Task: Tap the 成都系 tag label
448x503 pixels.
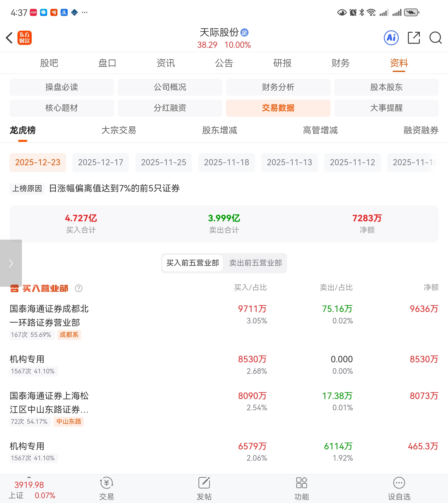Action: 69,335
